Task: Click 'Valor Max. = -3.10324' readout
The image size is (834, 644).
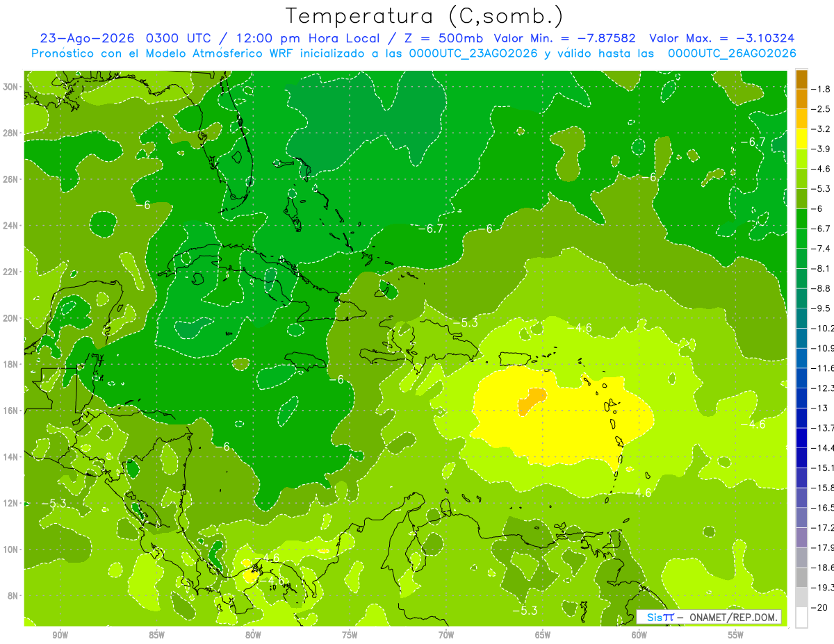Action: click(x=721, y=38)
